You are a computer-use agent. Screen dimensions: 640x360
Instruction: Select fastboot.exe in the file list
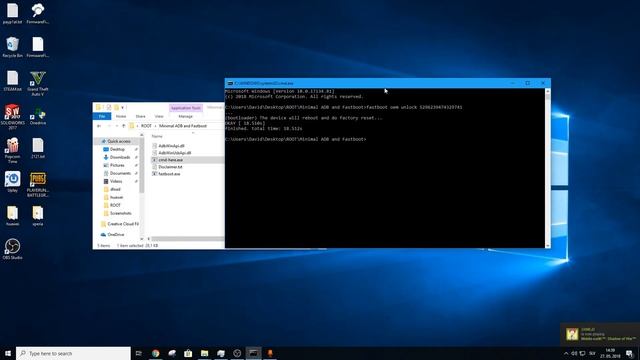(x=169, y=174)
